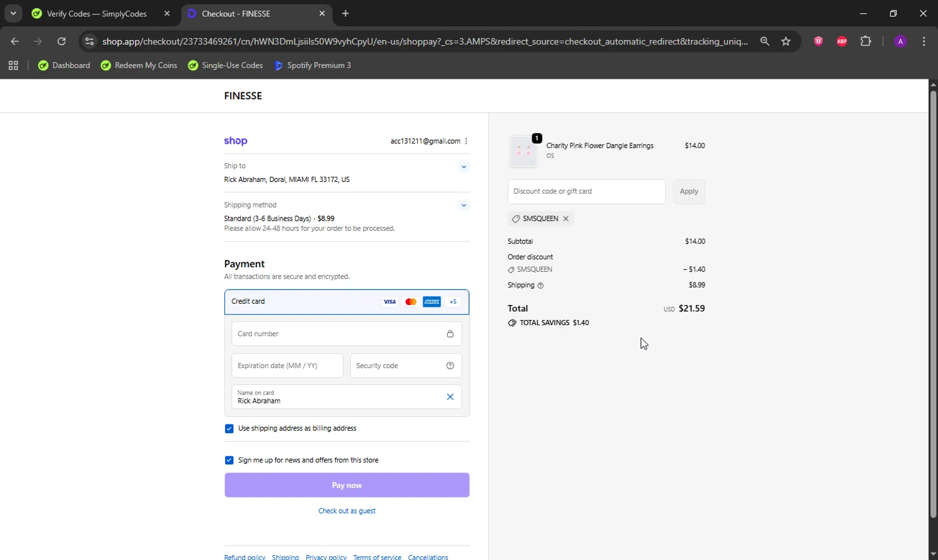Reload the checkout page
Screen dimensions: 938x560
[61, 41]
